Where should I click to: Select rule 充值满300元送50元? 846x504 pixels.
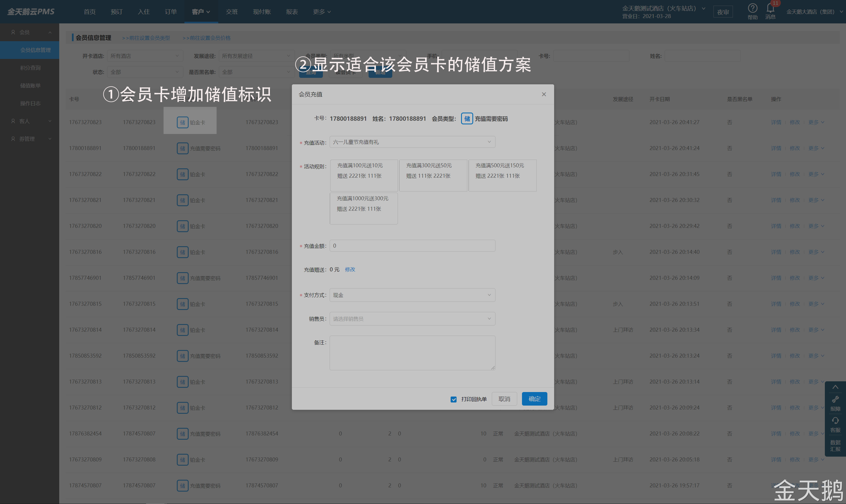pyautogui.click(x=433, y=176)
